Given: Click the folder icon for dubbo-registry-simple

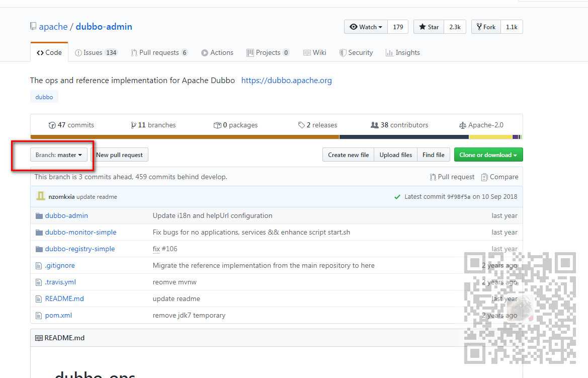Looking at the screenshot, I should coord(39,249).
